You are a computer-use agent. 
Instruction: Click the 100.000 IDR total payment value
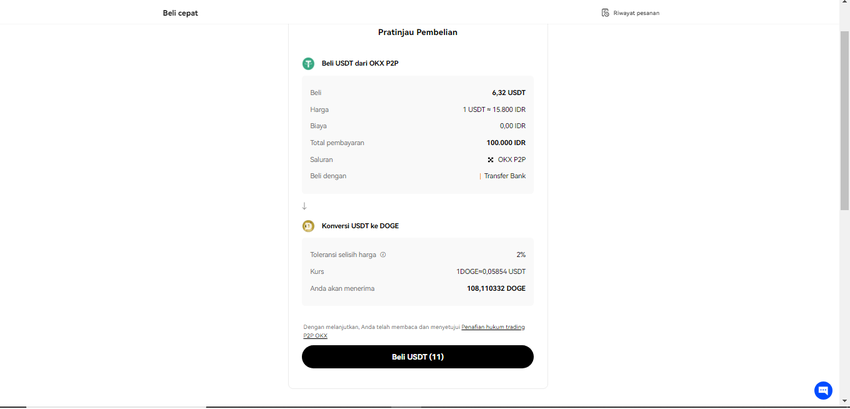(505, 143)
